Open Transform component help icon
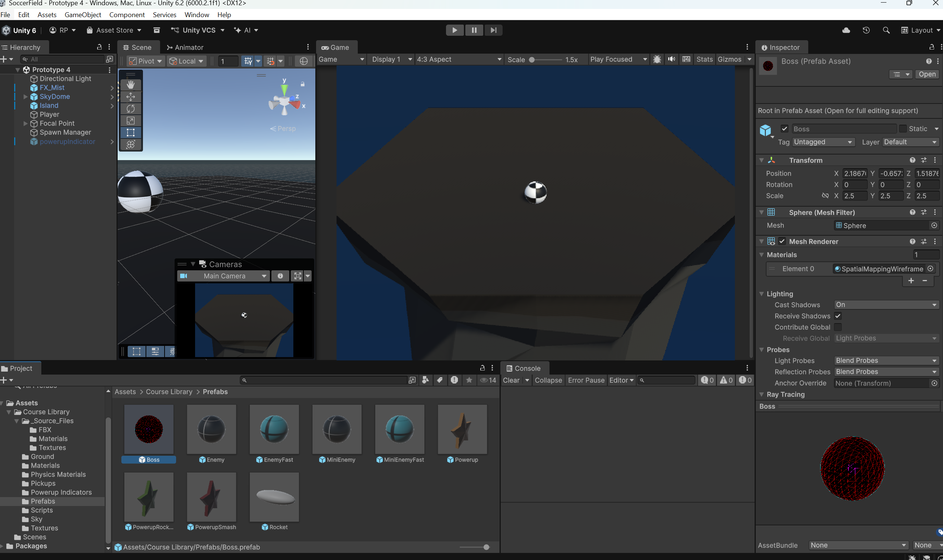The image size is (943, 560). (912, 160)
